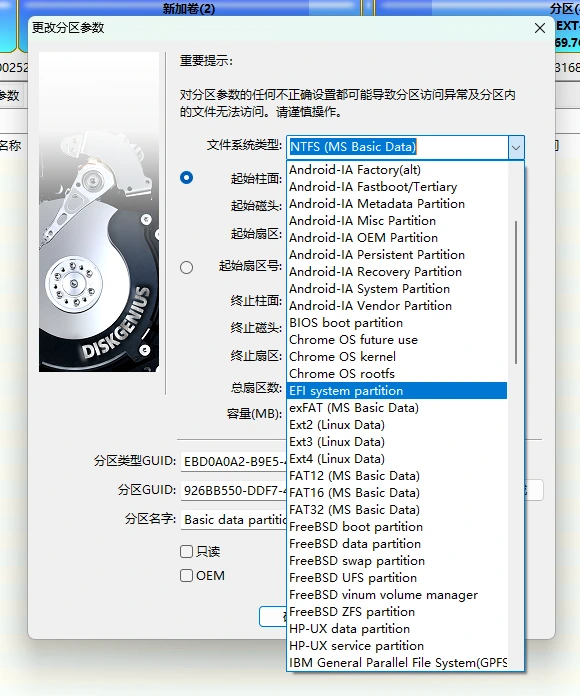Open the file system type dropdown arrow
Image resolution: width=580 pixels, height=696 pixels.
(x=516, y=147)
